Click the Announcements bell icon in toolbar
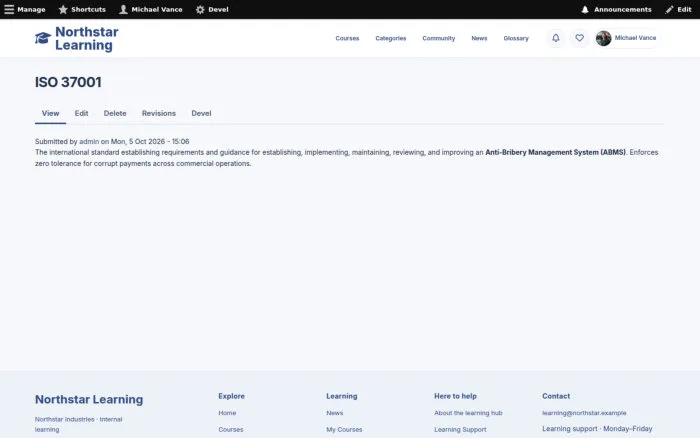The height and width of the screenshot is (438, 700). (585, 9)
